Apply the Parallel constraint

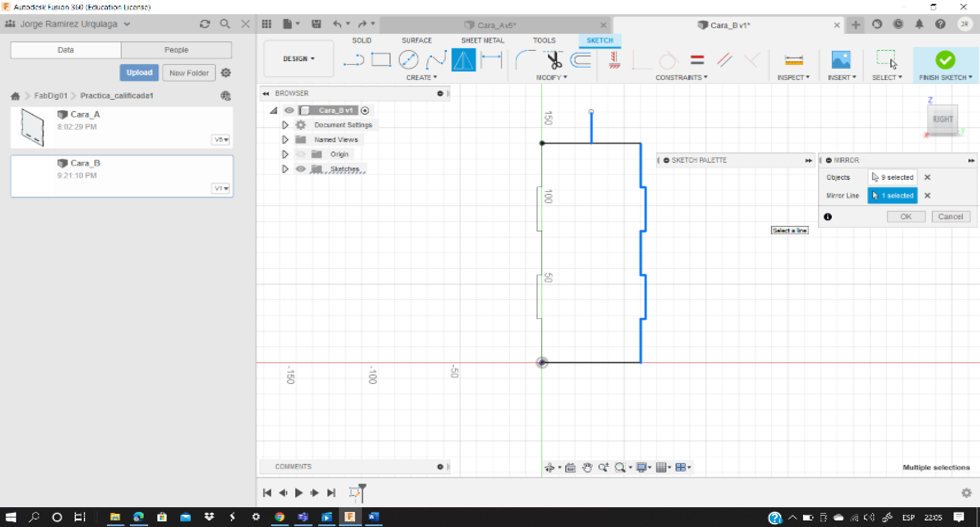point(724,60)
